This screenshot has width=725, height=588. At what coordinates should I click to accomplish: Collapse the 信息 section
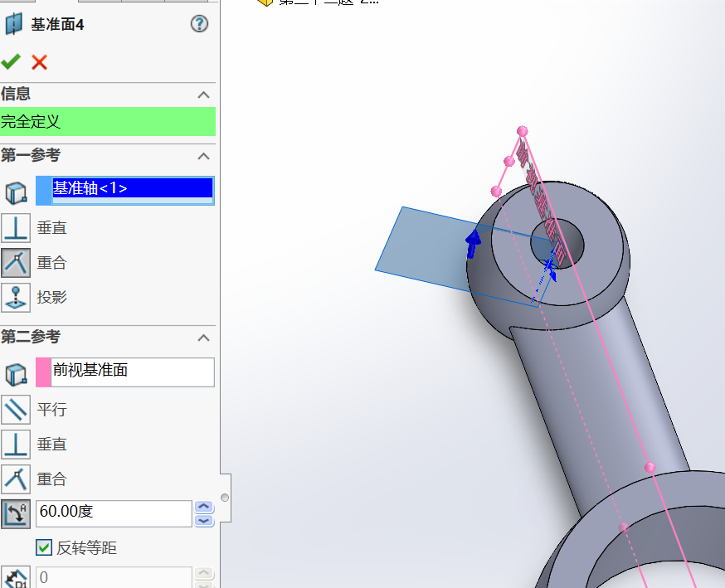(203, 95)
